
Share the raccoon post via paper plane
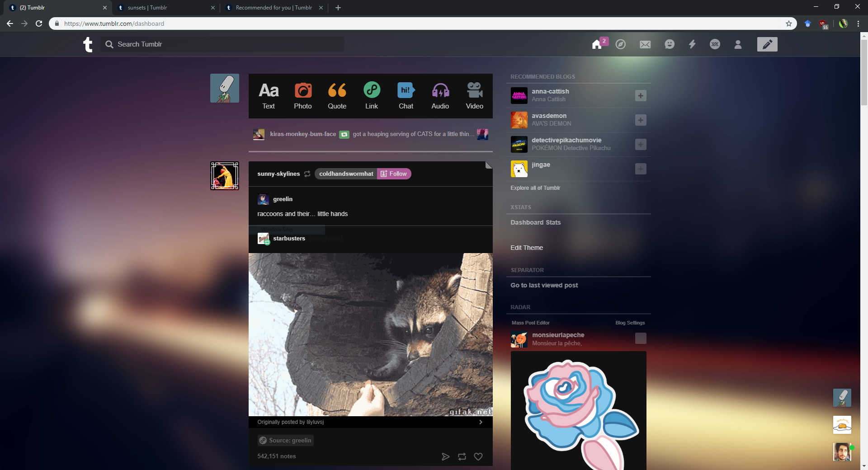click(445, 456)
